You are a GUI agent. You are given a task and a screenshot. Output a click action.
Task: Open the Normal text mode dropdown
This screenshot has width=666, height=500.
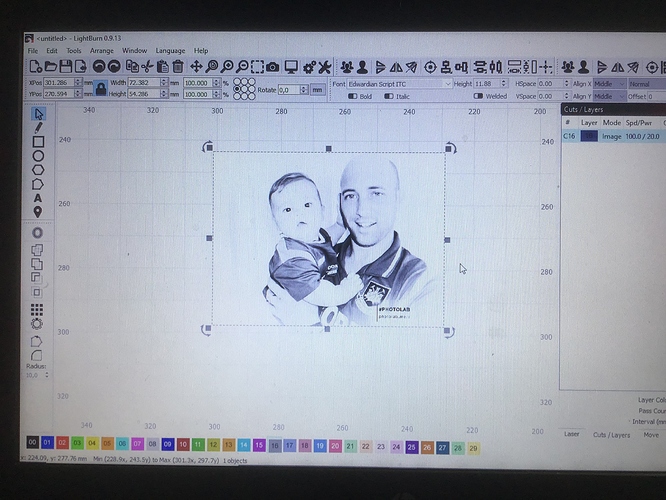tap(647, 84)
